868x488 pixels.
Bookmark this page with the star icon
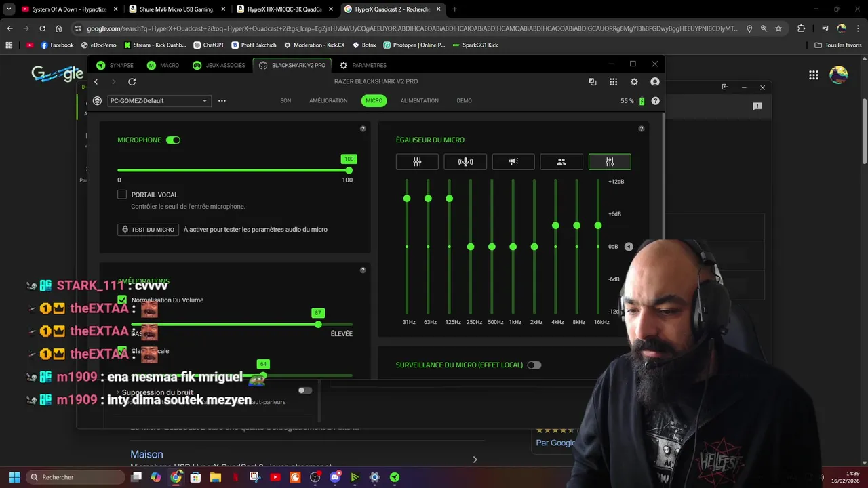[x=778, y=28]
